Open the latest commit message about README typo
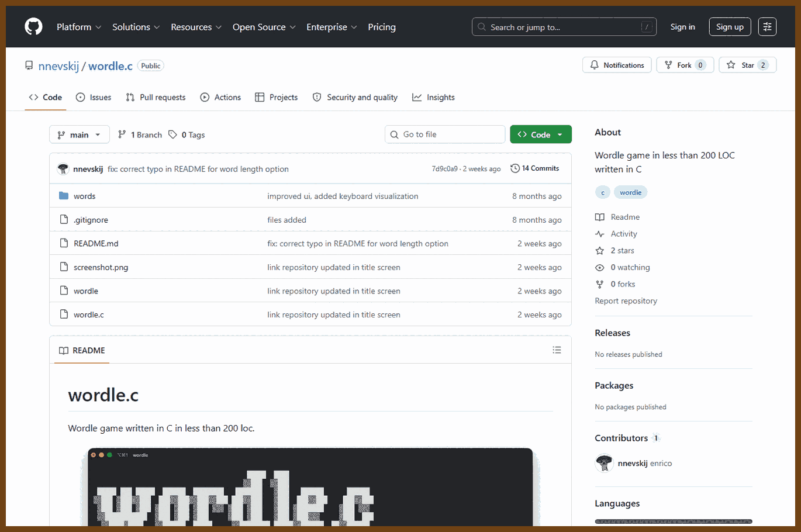The height and width of the screenshot is (532, 801). pyautogui.click(x=198, y=169)
